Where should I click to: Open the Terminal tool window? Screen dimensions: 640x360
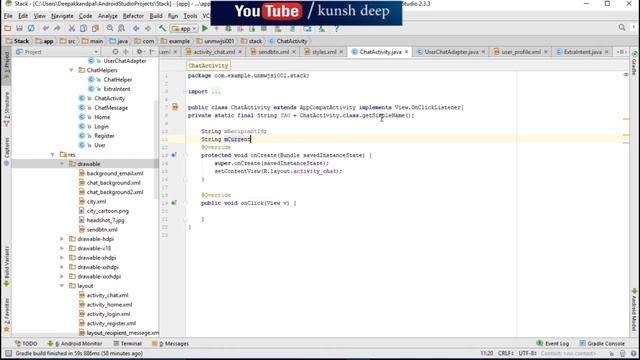(127, 344)
